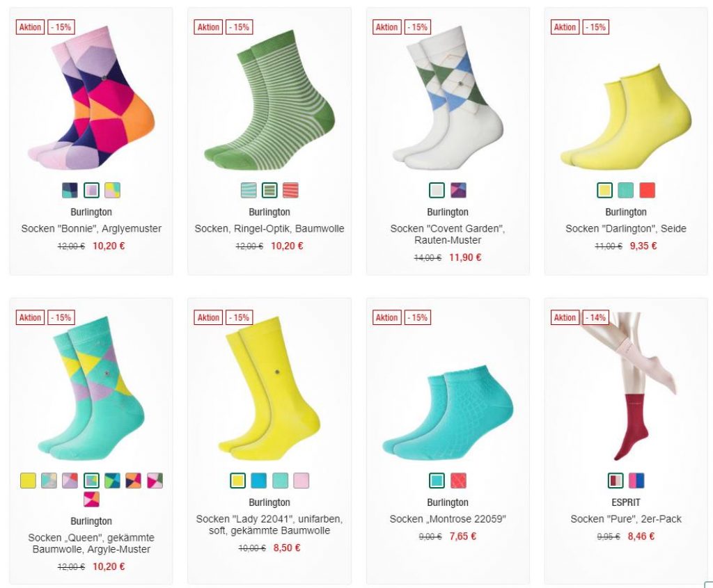Open the Socken "Pure", 2er-Pack link

626,519
